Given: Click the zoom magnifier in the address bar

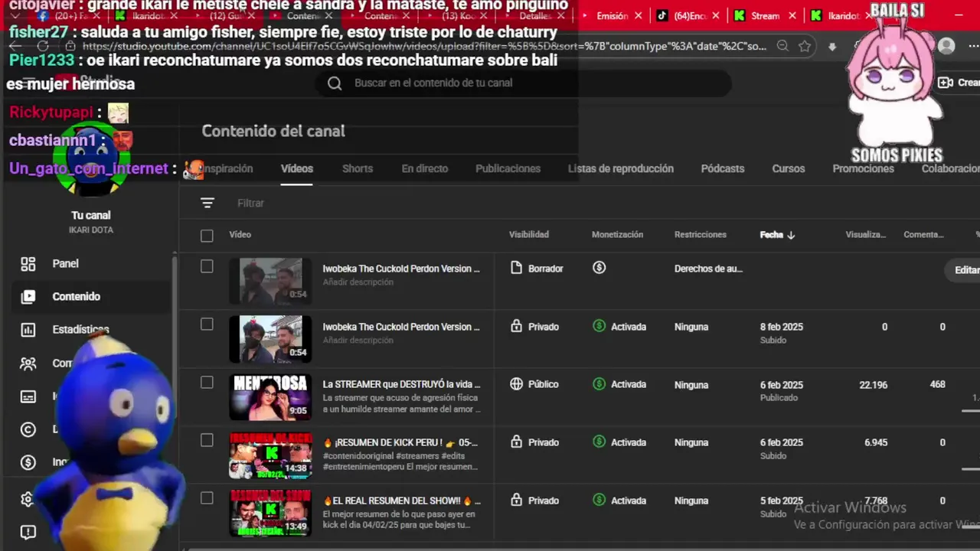Looking at the screenshot, I should point(782,46).
